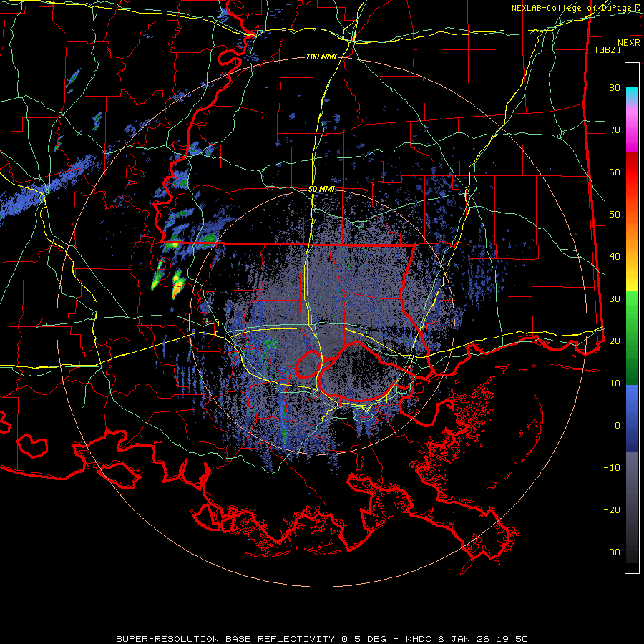644x644 pixels.
Task: Click the 50 value on dBZ scale
Action: (615, 215)
